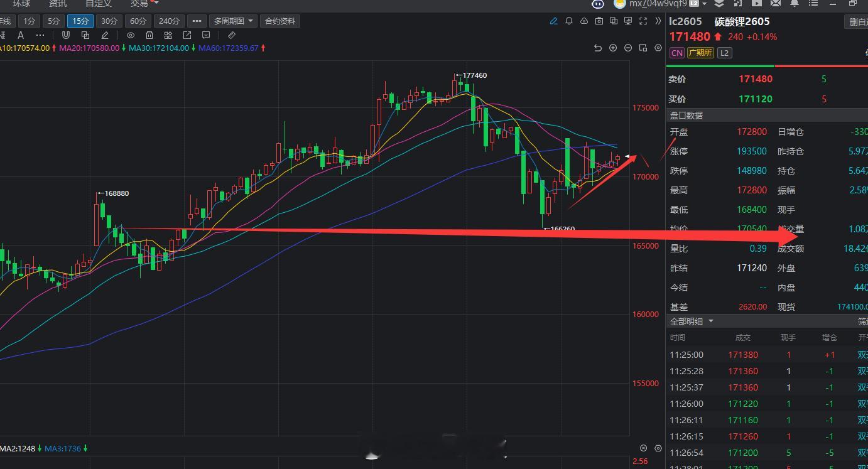Click the 广期所 exchange tag
868x469 pixels.
click(x=700, y=53)
